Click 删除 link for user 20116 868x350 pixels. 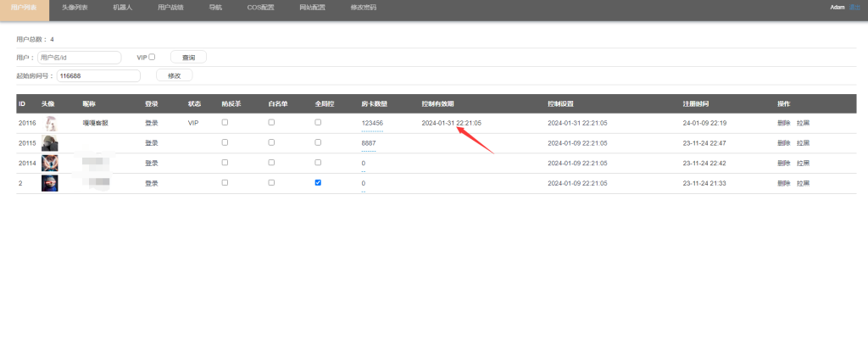783,123
